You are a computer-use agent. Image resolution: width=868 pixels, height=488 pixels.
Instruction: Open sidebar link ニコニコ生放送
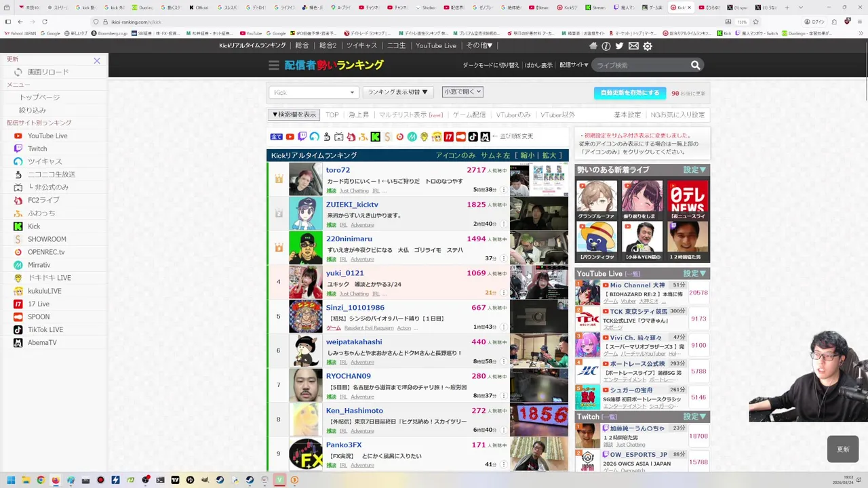(52, 174)
